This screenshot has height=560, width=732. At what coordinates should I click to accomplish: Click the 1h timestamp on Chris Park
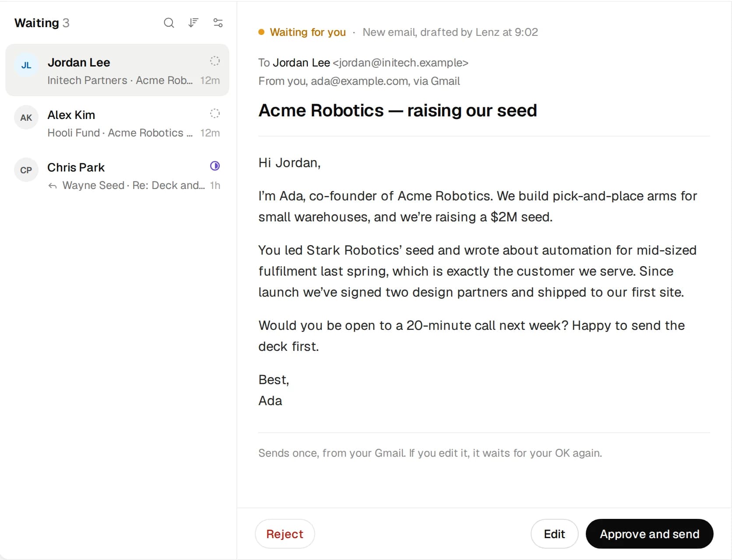215,185
